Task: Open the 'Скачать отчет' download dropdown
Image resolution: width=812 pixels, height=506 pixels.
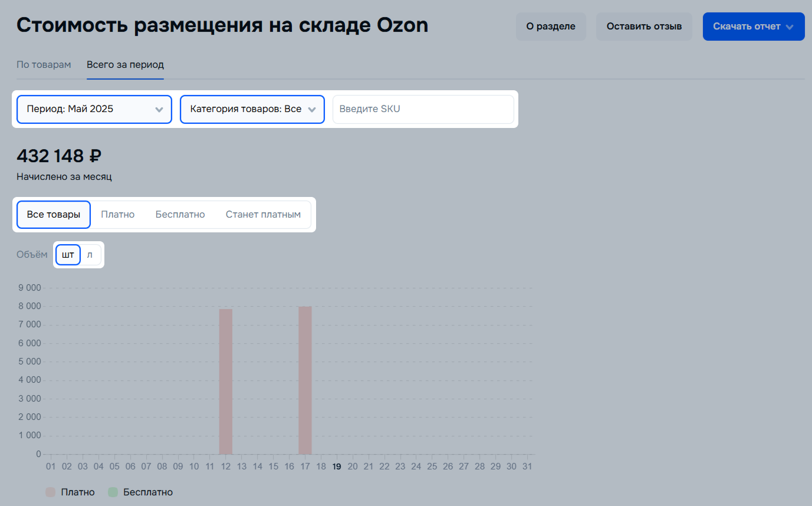Action: point(754,27)
